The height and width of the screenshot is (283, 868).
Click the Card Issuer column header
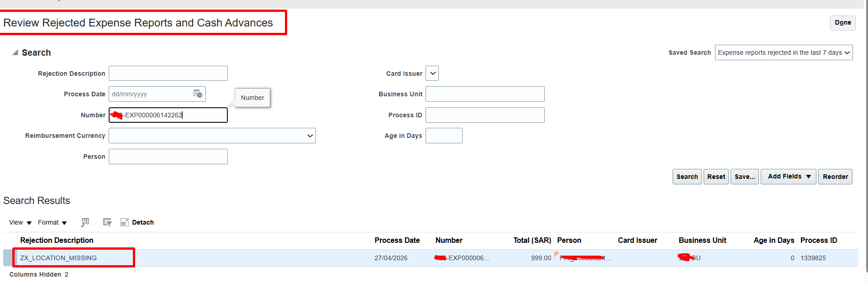[637, 240]
